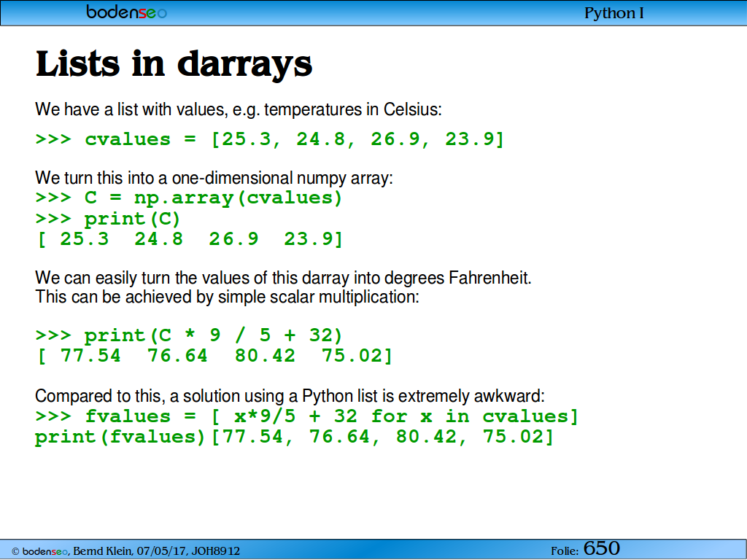Click the output line [ 25.3 24.8 26.9 23.9]
The image size is (747, 560).
(190, 239)
